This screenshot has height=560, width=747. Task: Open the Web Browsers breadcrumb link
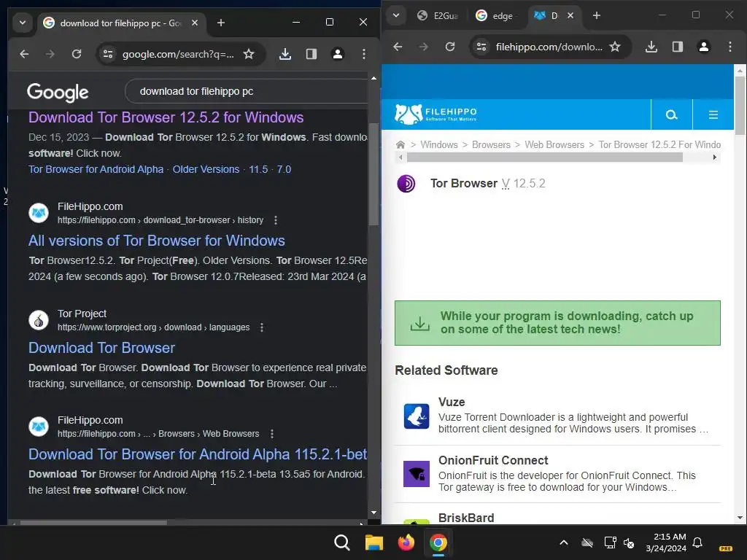[x=554, y=145]
